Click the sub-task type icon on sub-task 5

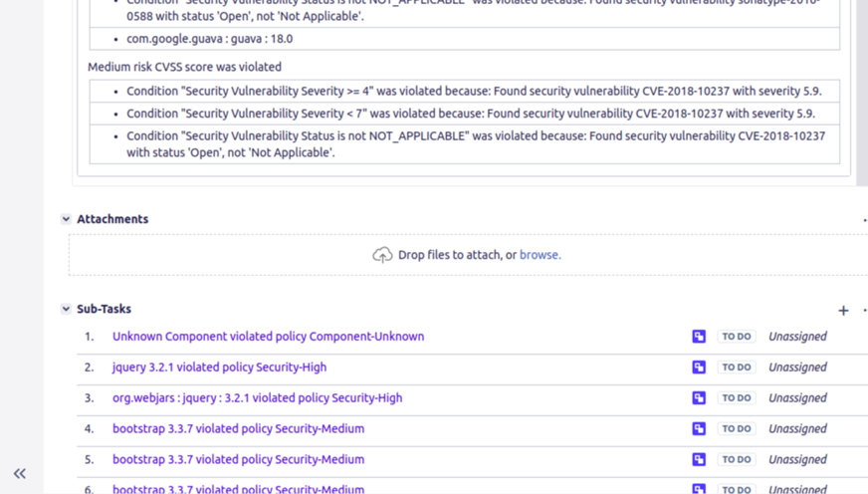pyautogui.click(x=699, y=460)
